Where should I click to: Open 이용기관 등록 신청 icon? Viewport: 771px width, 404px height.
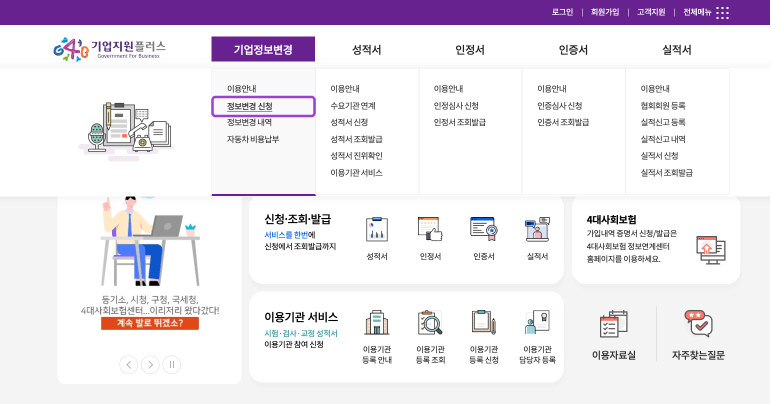(x=484, y=323)
